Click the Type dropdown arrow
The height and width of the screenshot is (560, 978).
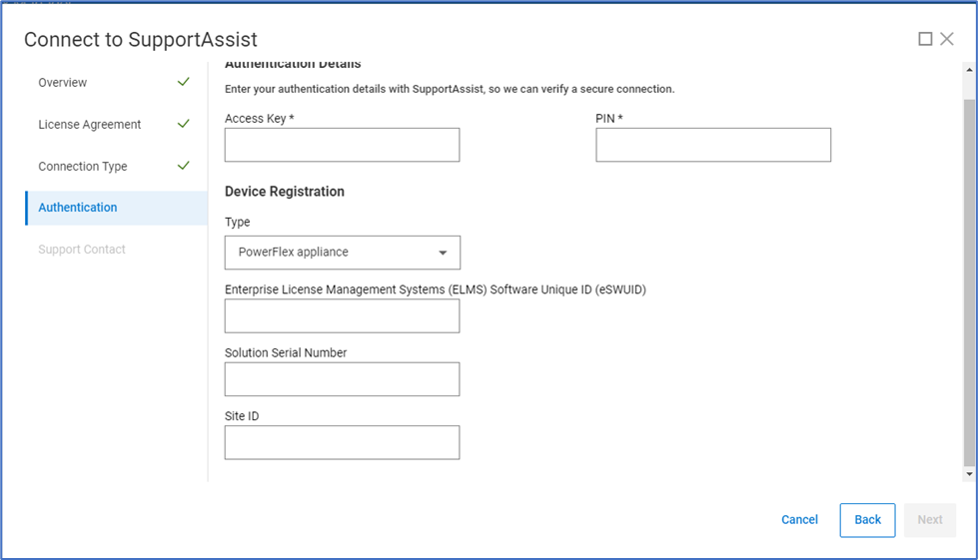(x=443, y=253)
